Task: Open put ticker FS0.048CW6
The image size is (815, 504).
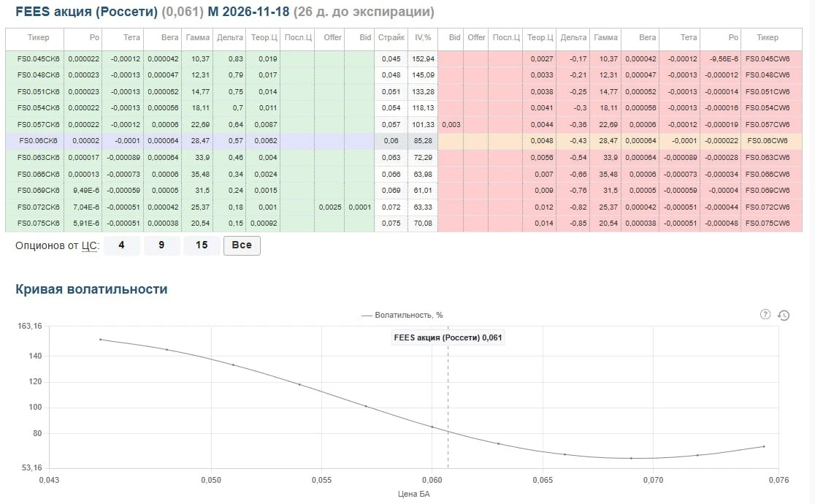Action: (768, 75)
